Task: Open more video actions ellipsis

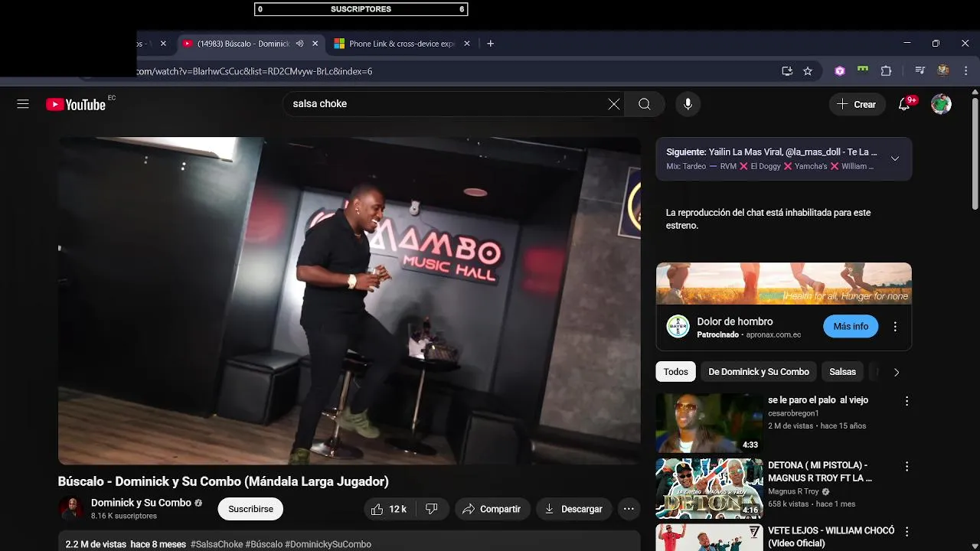Action: 629,509
